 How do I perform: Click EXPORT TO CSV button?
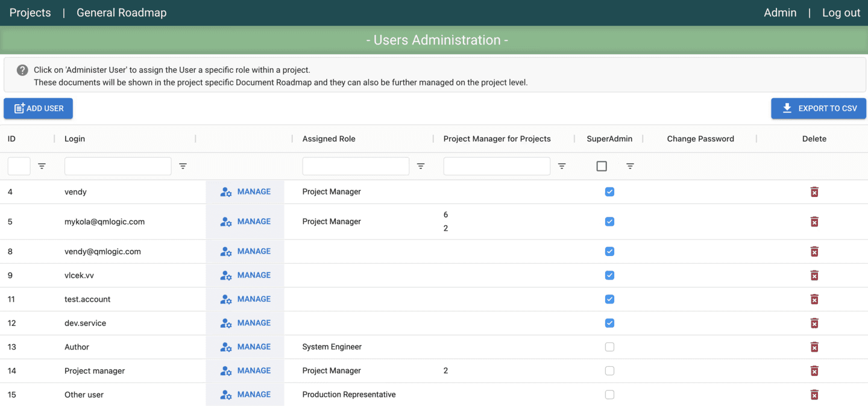[x=819, y=108]
